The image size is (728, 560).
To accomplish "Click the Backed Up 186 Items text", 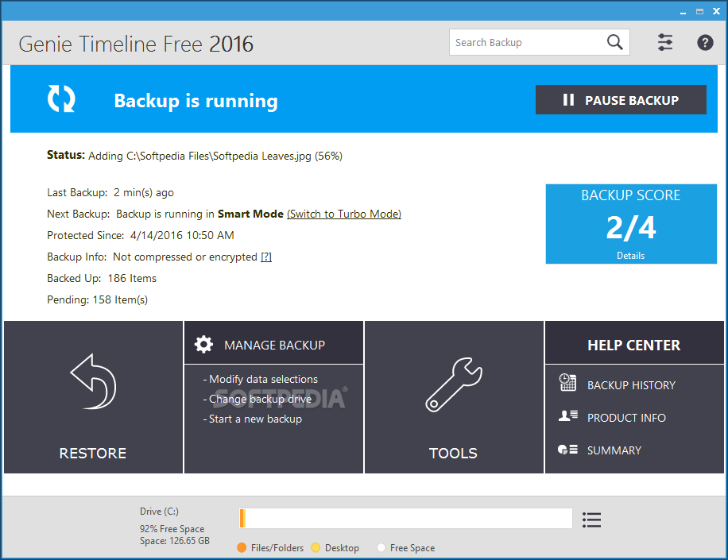I will click(102, 278).
